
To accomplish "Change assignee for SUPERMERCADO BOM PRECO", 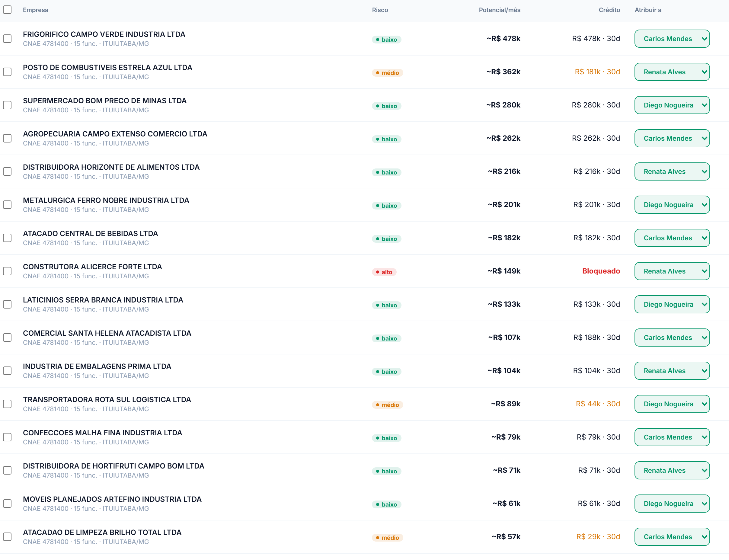I will [672, 105].
